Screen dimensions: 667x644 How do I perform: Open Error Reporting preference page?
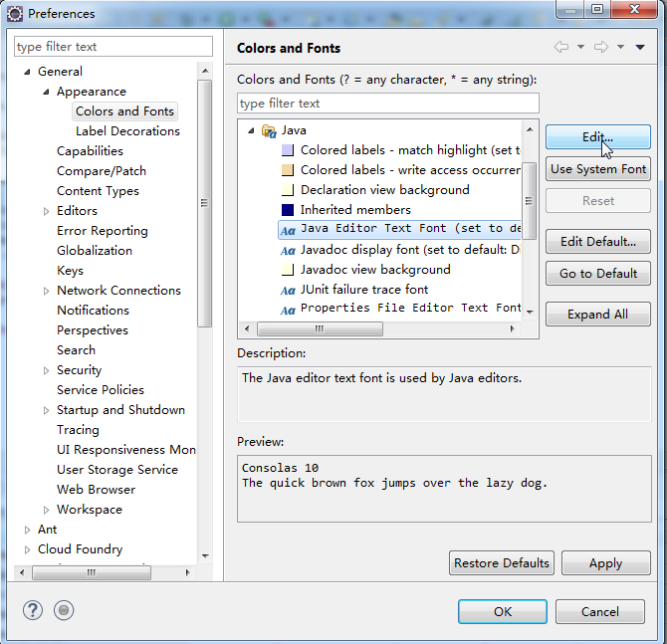(103, 231)
